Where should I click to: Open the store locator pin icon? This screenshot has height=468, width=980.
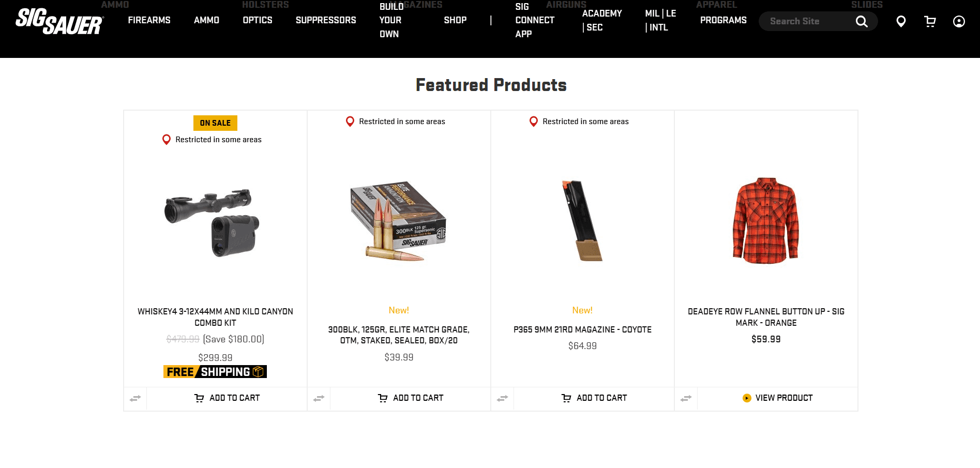[901, 21]
